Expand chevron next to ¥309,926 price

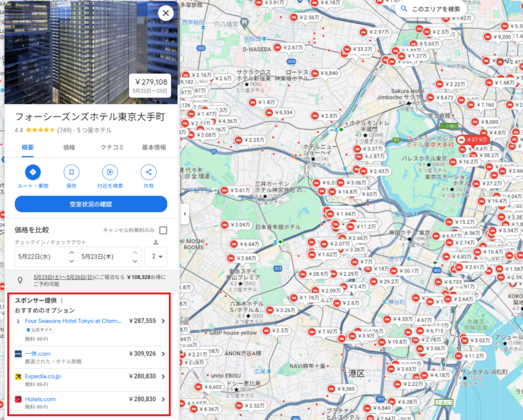point(163,354)
